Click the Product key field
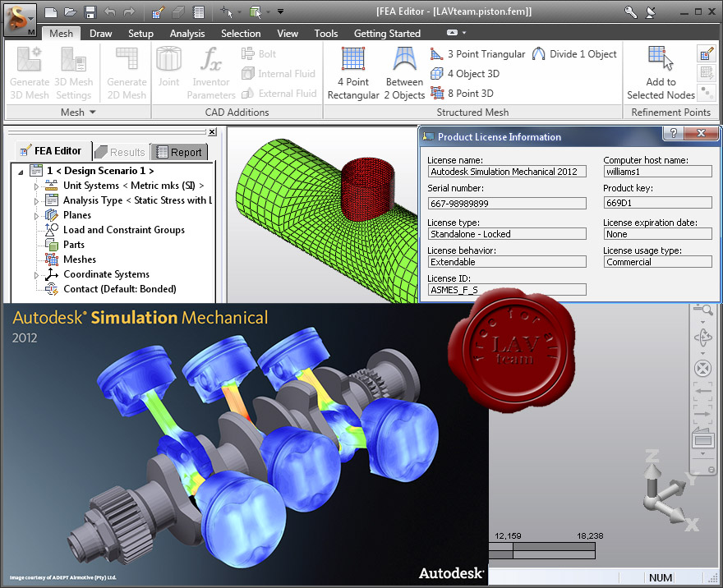The height and width of the screenshot is (588, 723). (657, 202)
